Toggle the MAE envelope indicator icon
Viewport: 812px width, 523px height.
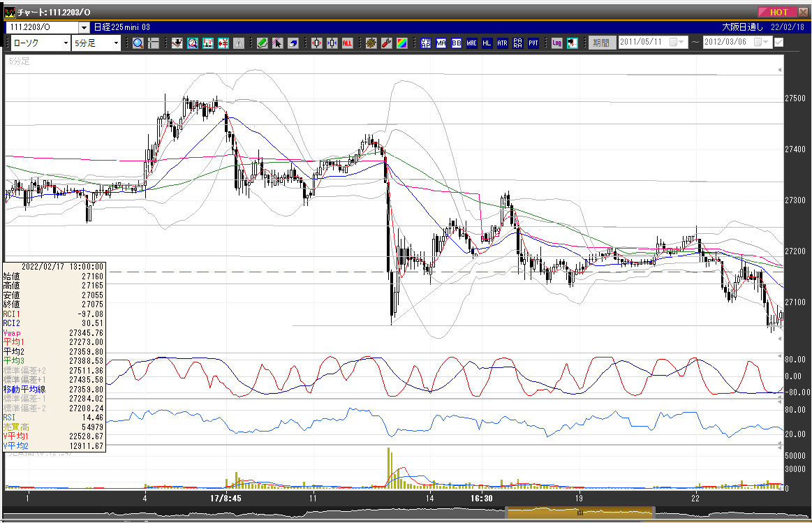[x=472, y=43]
